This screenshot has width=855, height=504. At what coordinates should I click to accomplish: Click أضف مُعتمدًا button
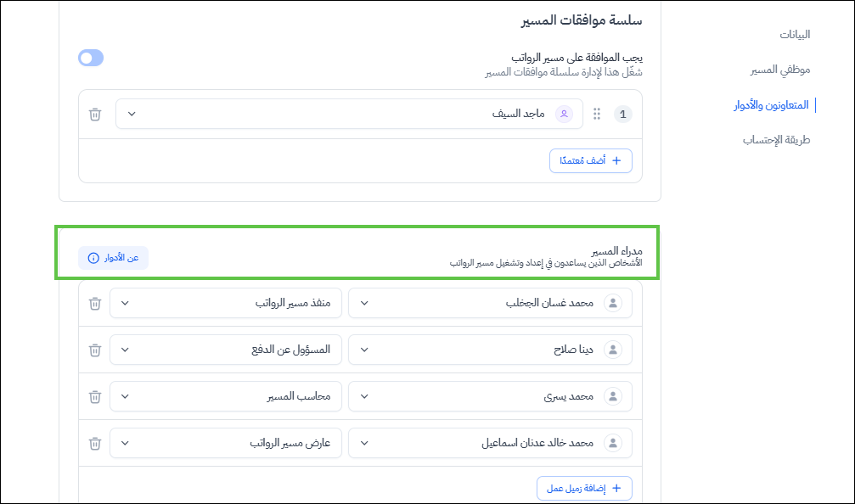pyautogui.click(x=590, y=160)
